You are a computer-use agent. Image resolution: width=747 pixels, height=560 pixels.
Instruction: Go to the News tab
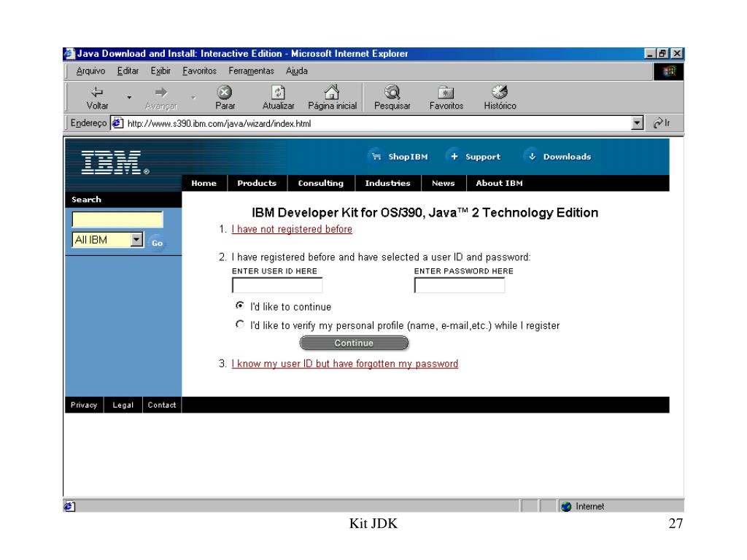(443, 183)
